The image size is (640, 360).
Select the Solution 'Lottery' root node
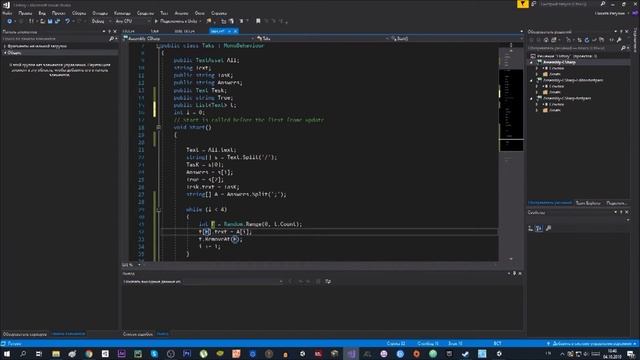click(x=563, y=56)
